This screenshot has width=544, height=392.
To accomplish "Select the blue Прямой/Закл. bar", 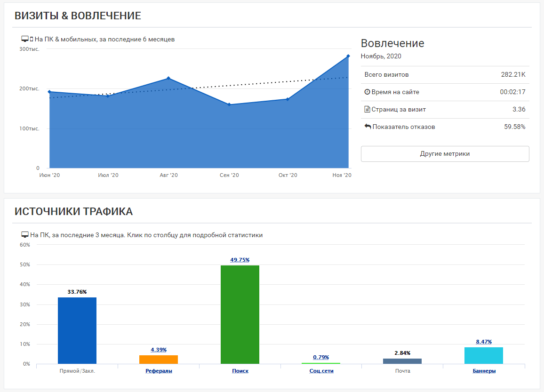I will (x=77, y=330).
